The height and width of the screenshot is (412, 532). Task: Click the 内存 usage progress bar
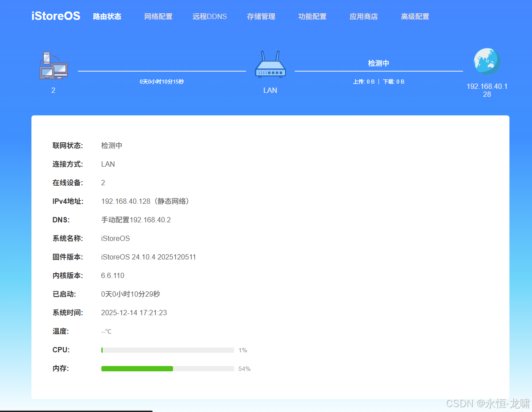[168, 369]
